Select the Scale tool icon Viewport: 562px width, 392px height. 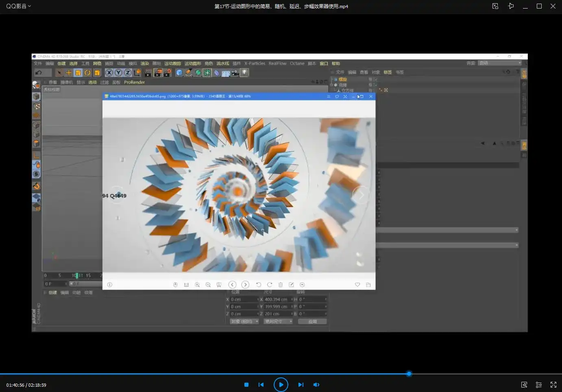78,72
